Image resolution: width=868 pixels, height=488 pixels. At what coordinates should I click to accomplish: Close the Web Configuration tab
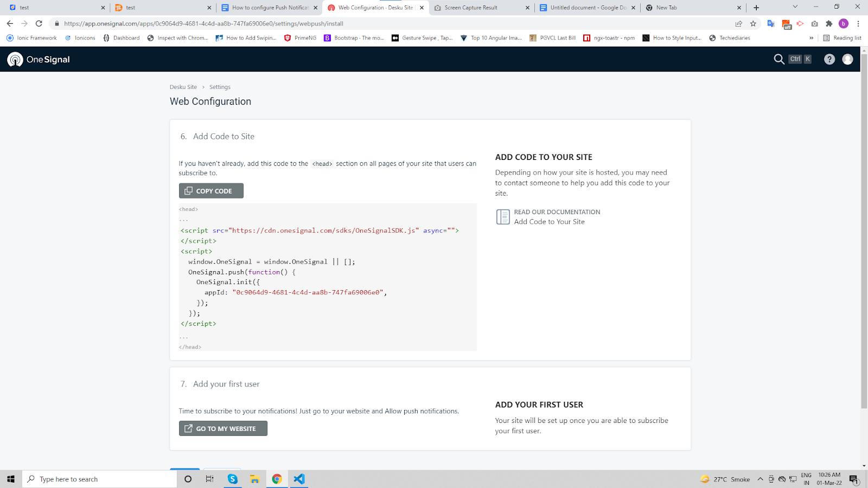(422, 8)
